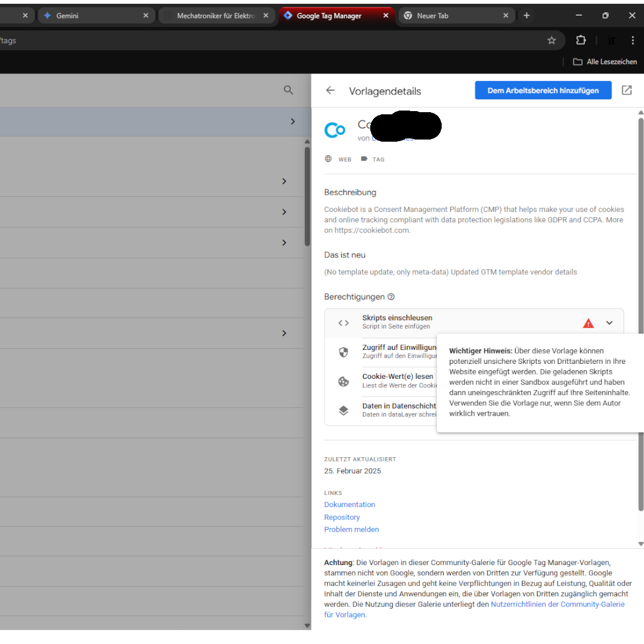
Task: Select the Google Tag Manager tab
Action: click(336, 16)
